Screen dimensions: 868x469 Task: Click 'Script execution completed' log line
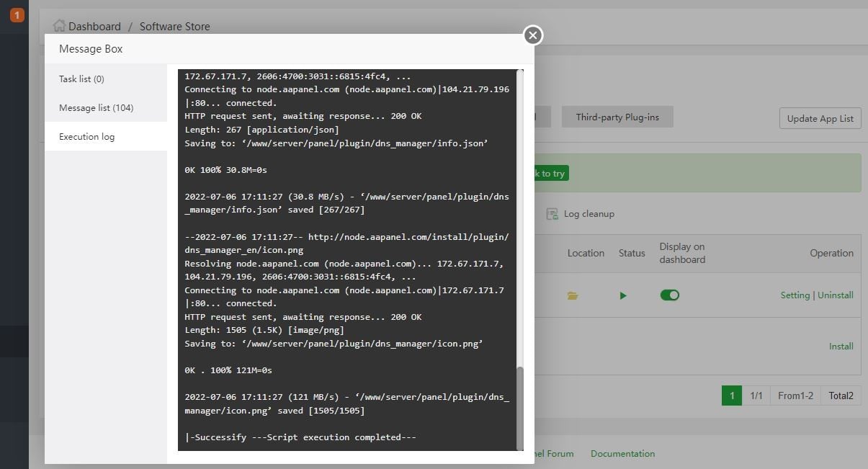(x=300, y=437)
